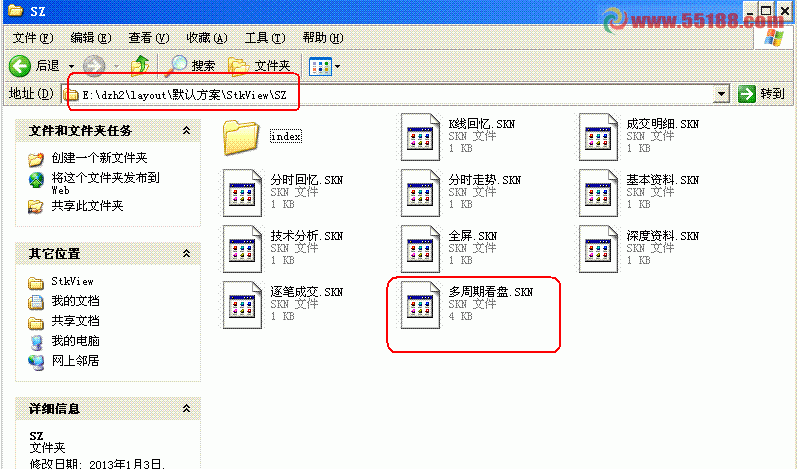Click the folder icon in address bar
This screenshot has height=469, width=797.
point(72,95)
